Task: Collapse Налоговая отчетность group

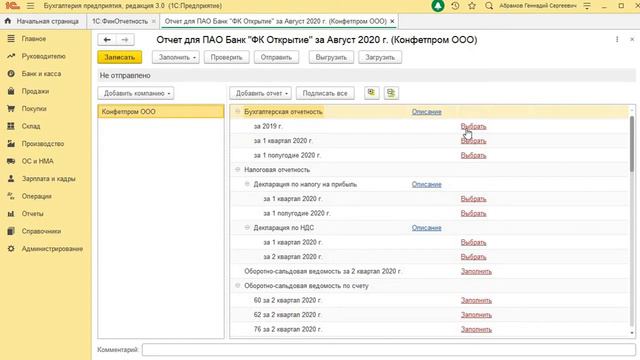Action: pos(238,169)
